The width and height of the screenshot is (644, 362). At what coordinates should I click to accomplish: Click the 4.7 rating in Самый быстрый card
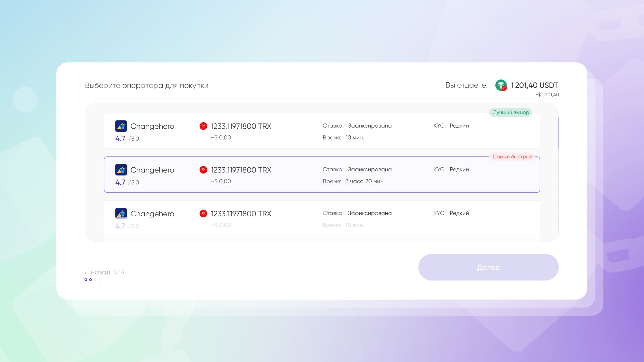point(120,182)
